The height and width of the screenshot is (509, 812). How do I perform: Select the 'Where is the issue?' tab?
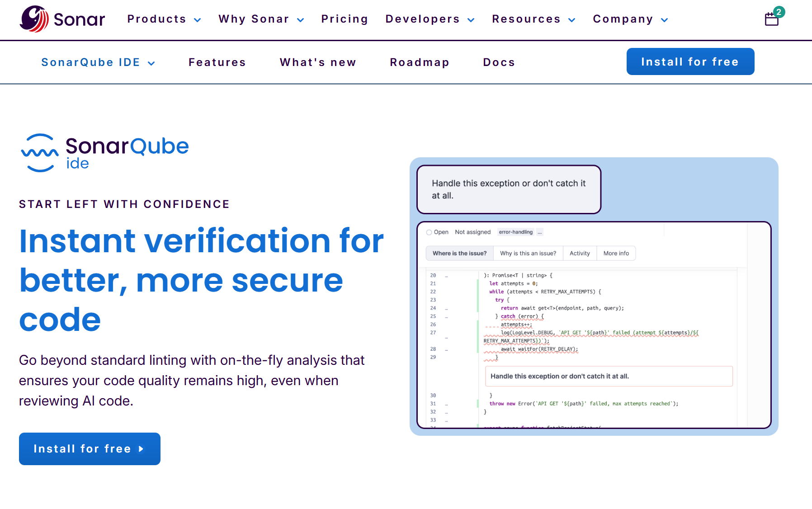click(x=459, y=253)
